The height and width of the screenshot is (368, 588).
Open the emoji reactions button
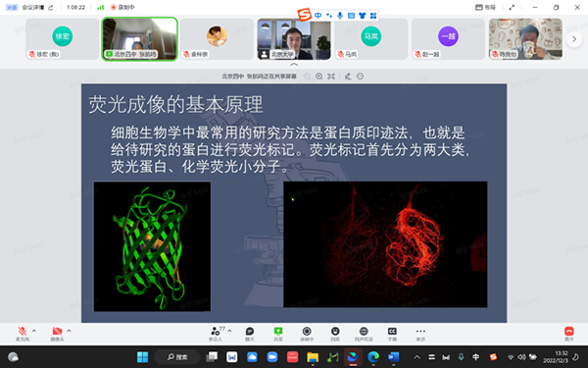335,333
